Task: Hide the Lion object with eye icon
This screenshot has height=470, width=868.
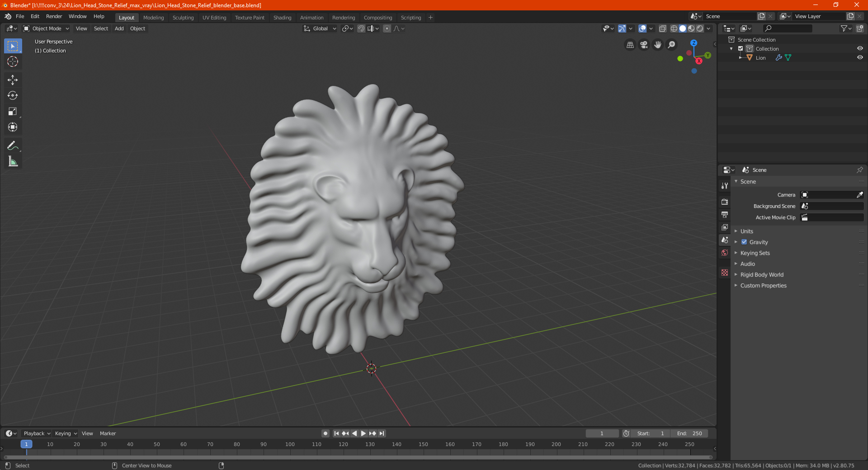Action: click(860, 57)
